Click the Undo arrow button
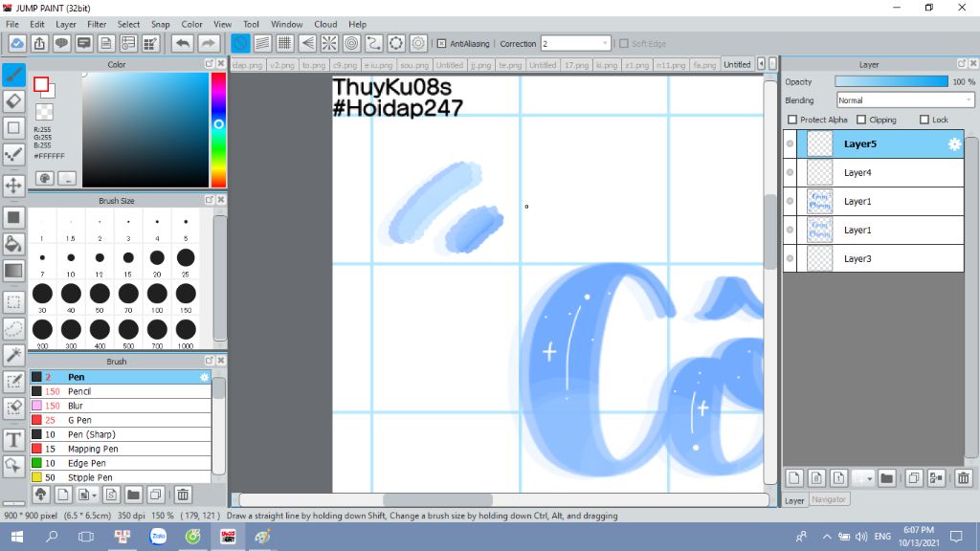The image size is (980, 551). tap(183, 43)
